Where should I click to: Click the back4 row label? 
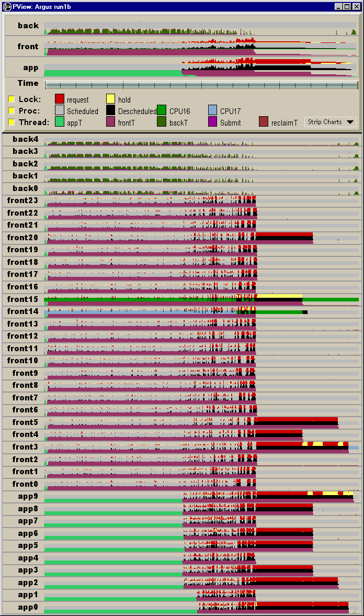[26, 139]
